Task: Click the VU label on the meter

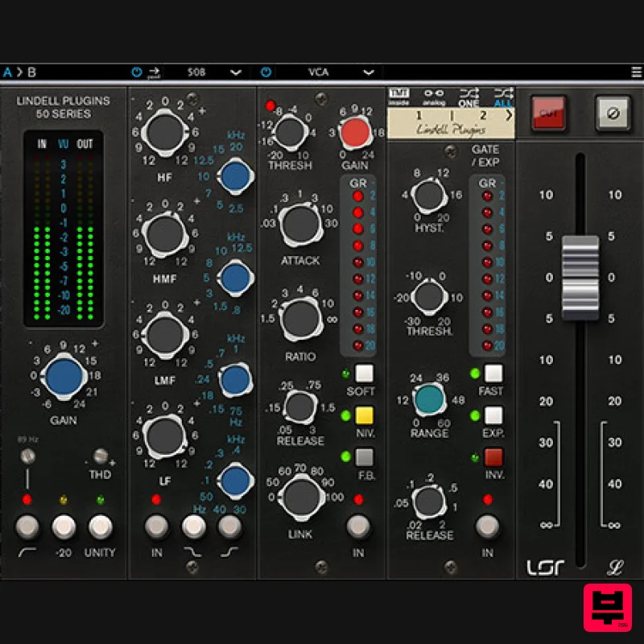Action: [64, 144]
